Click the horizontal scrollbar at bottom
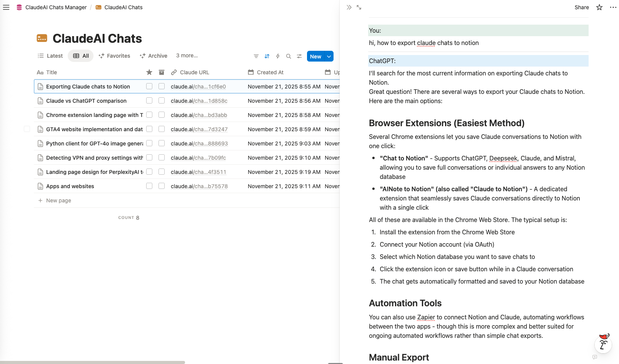Screen dimensions: 619x364 [92, 362]
